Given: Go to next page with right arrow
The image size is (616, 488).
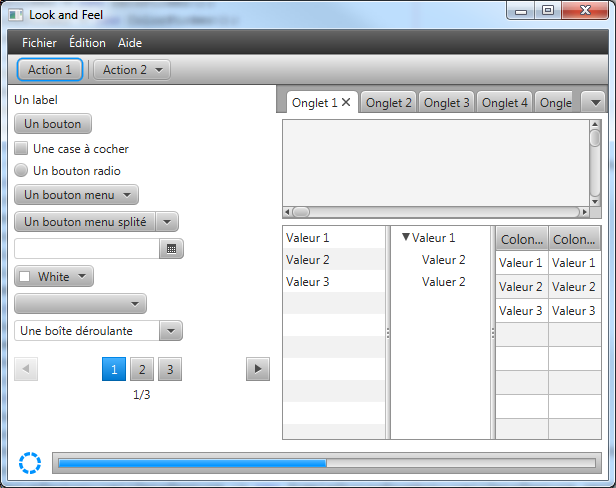Looking at the screenshot, I should click(x=258, y=369).
